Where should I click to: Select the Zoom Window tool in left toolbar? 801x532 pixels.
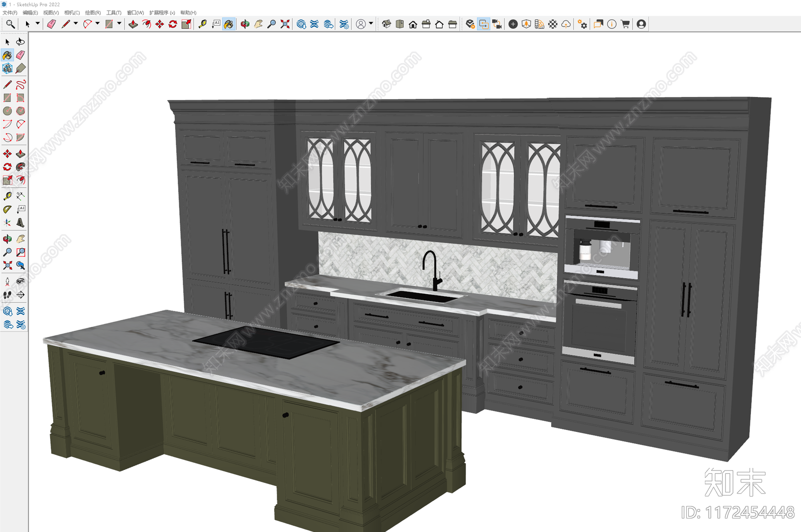click(x=21, y=252)
